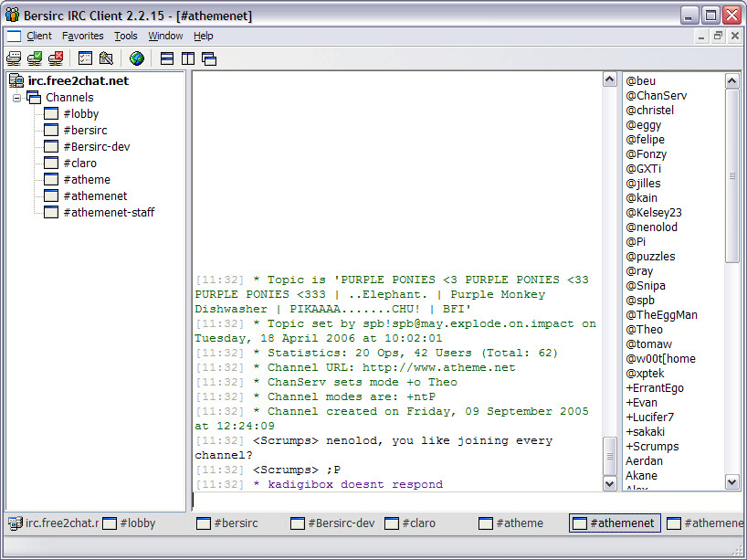Select #claro channel in tree
This screenshot has height=560, width=747.
[x=80, y=163]
